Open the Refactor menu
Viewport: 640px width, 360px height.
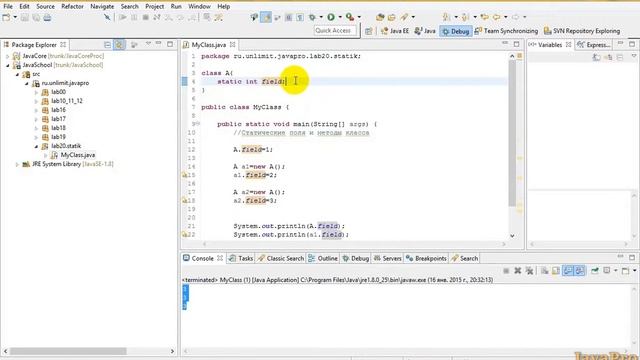(72, 6)
